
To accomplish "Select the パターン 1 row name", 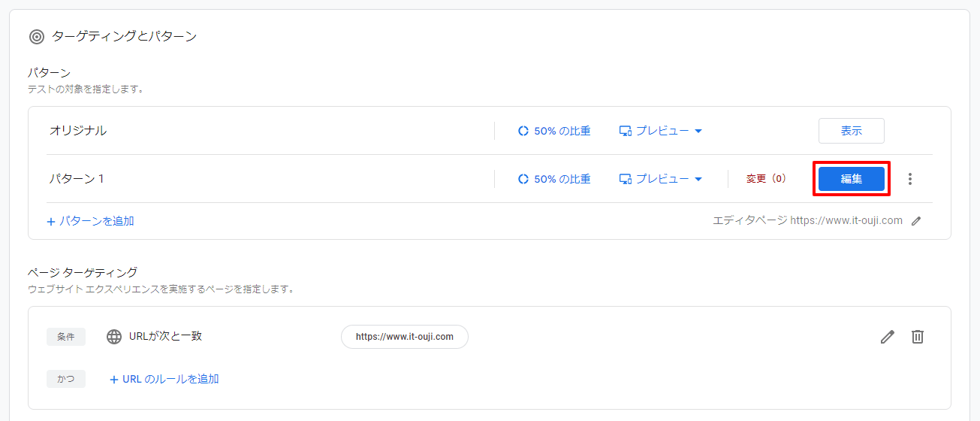I will coord(77,179).
